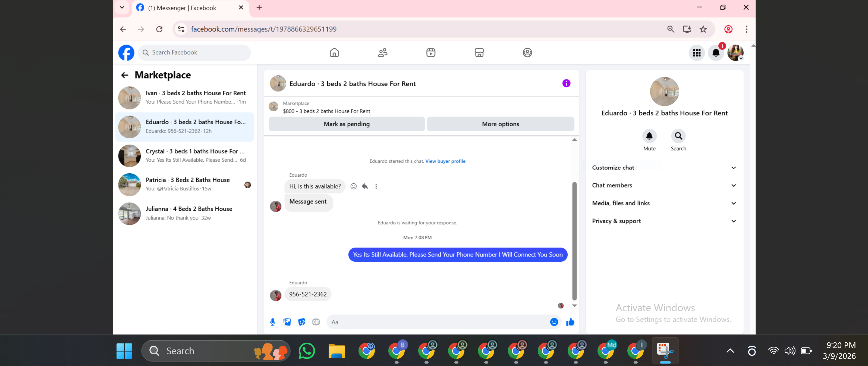Toggle conversation information panel

point(566,83)
